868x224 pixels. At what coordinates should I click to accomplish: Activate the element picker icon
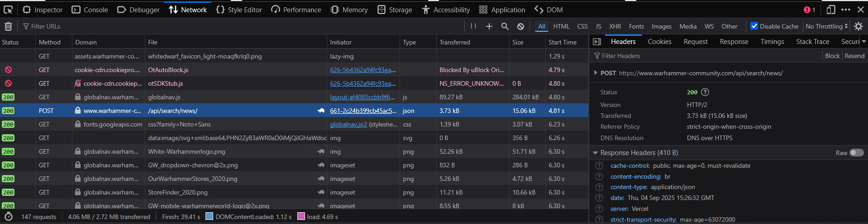[x=8, y=10]
